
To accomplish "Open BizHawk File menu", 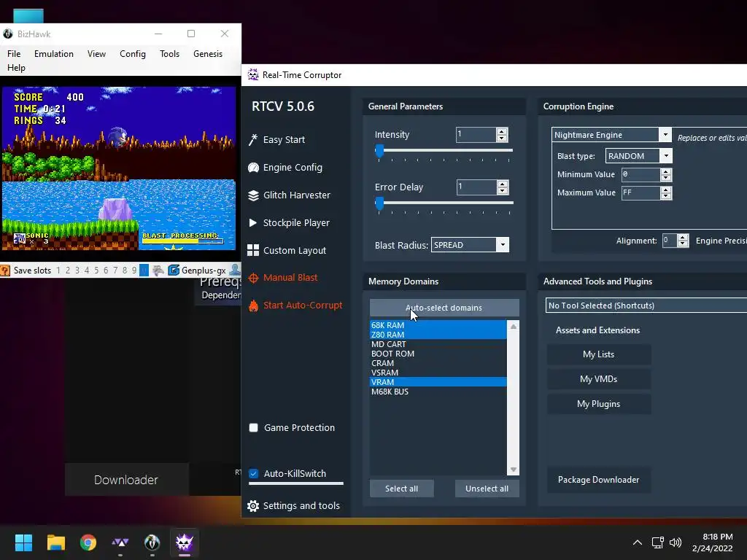I will (14, 54).
